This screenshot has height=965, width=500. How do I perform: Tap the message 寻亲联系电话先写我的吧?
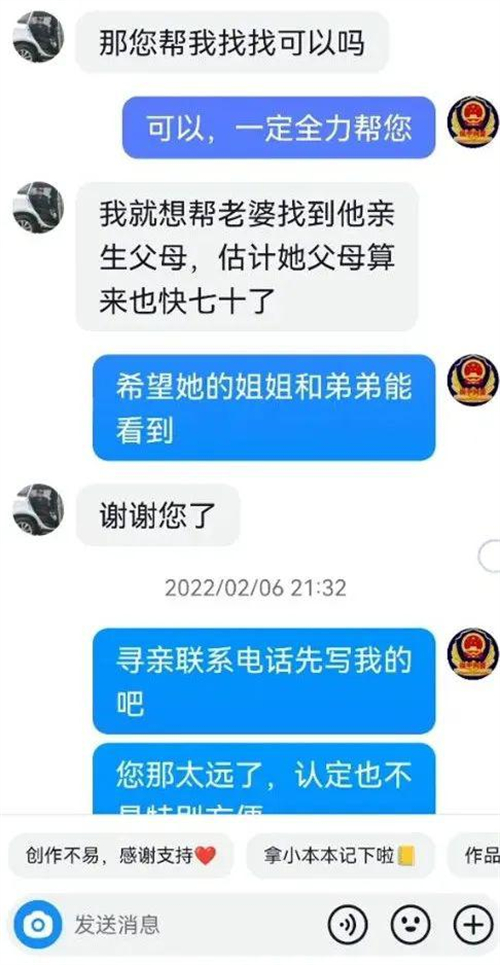pos(264,681)
